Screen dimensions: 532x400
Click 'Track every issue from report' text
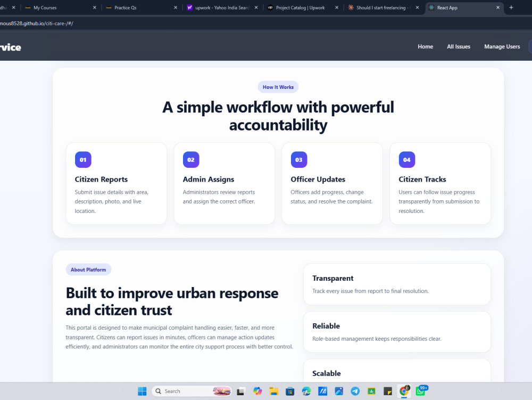(370, 291)
